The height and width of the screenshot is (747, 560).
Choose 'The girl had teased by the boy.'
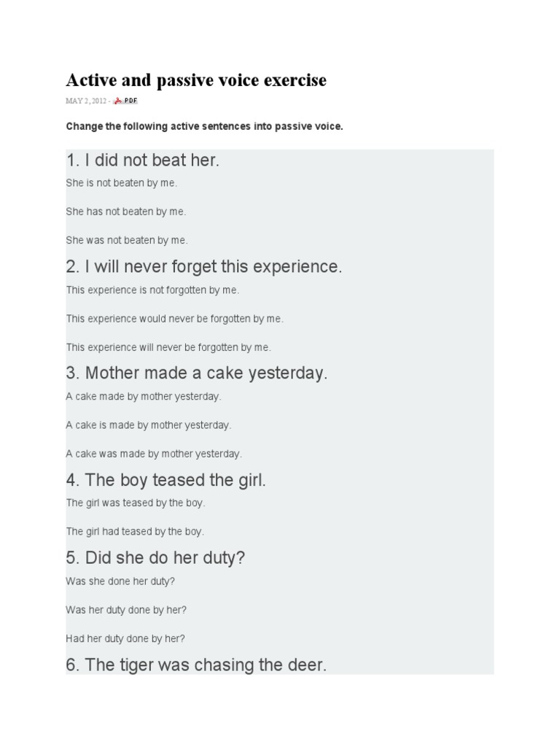point(135,532)
